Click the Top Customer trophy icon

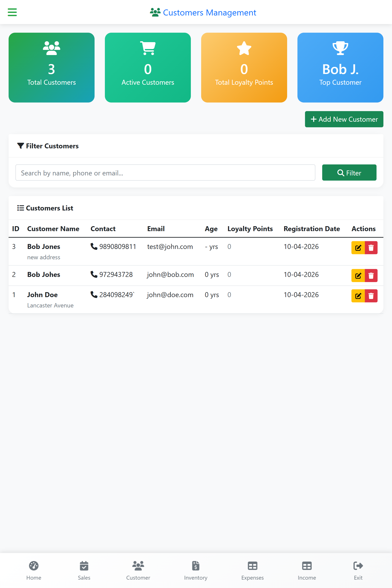(340, 48)
